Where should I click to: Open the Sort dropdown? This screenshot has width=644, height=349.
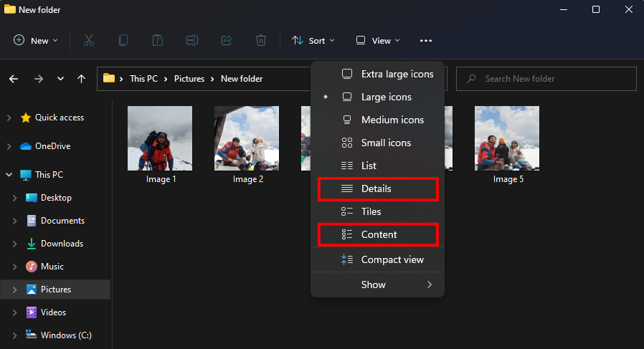pos(313,41)
